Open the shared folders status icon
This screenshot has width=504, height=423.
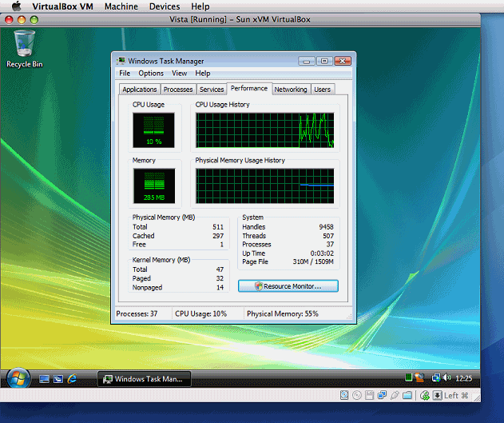click(x=407, y=395)
